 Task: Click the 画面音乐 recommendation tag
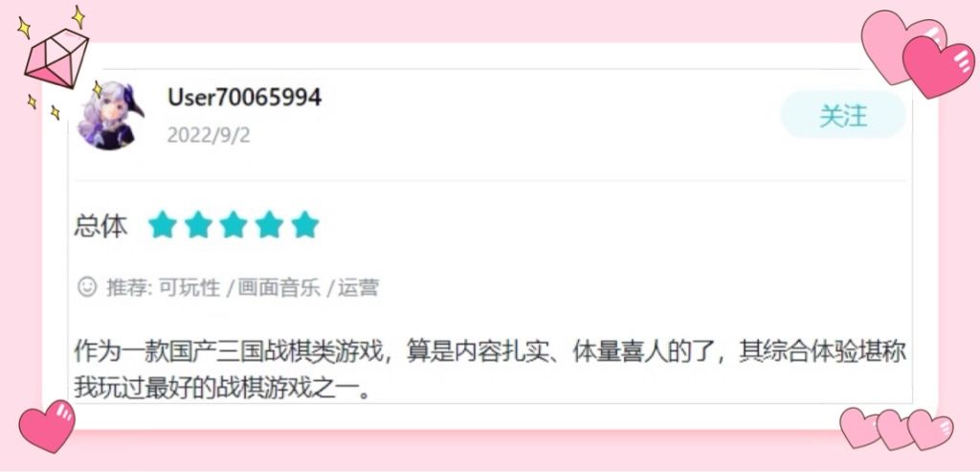278,287
